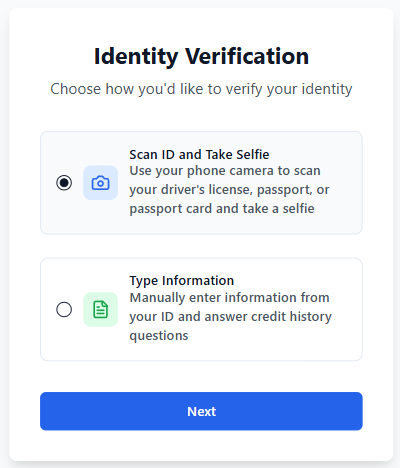
Task: Click the word "questions" in the second option
Action: (x=159, y=336)
